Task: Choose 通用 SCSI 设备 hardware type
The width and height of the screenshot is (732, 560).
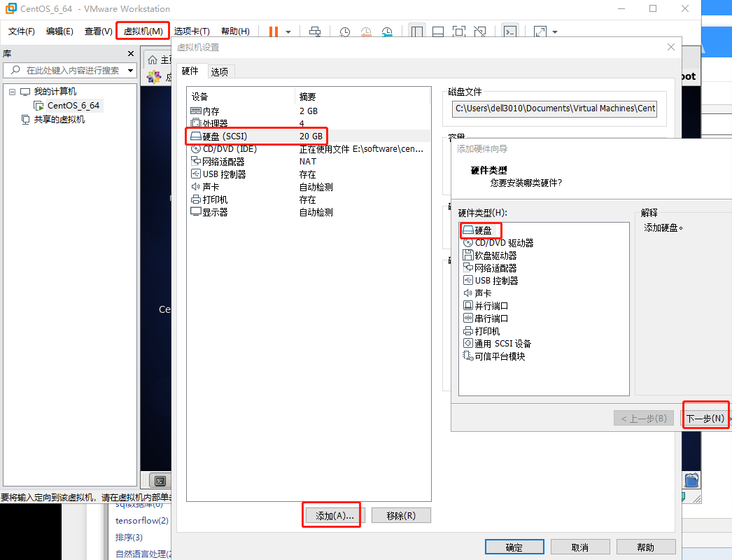Action: [x=497, y=344]
